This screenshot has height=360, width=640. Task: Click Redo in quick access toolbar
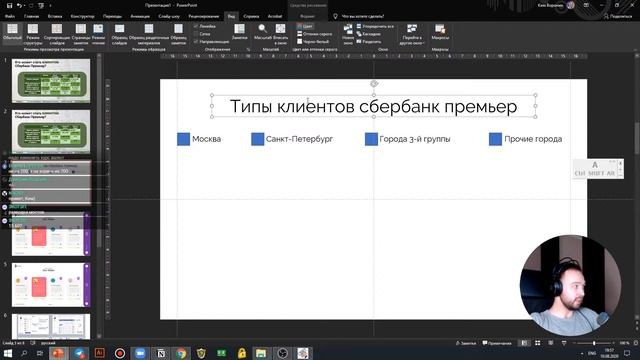[x=31, y=5]
